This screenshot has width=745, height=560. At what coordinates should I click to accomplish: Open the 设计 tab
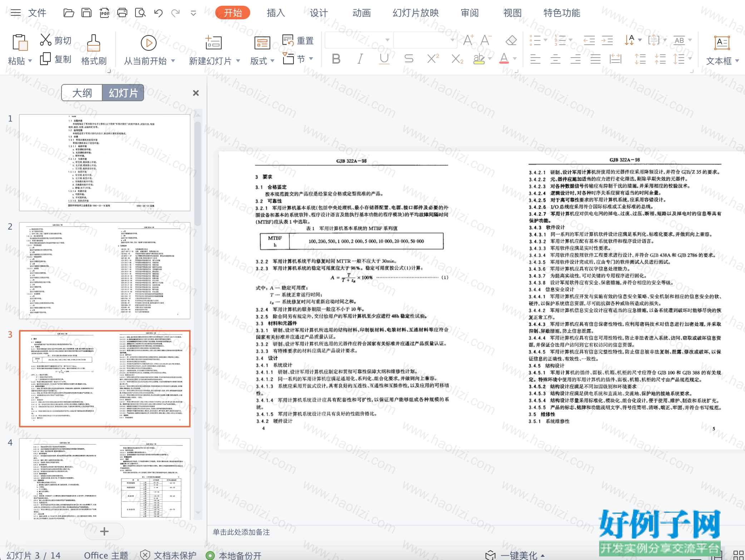pos(319,13)
